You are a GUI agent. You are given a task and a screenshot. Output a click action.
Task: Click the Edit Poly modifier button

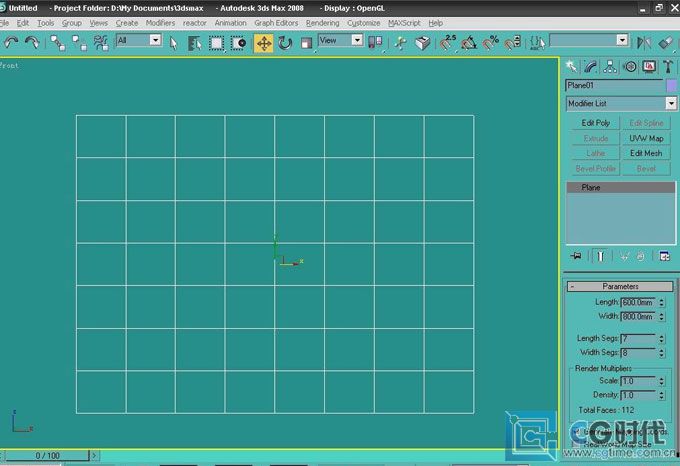[595, 123]
